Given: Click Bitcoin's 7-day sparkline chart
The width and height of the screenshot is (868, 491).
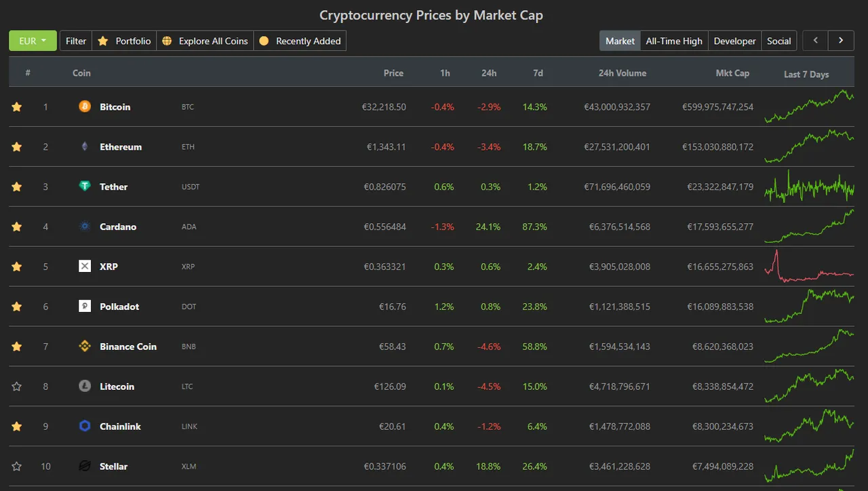Looking at the screenshot, I should (x=809, y=106).
